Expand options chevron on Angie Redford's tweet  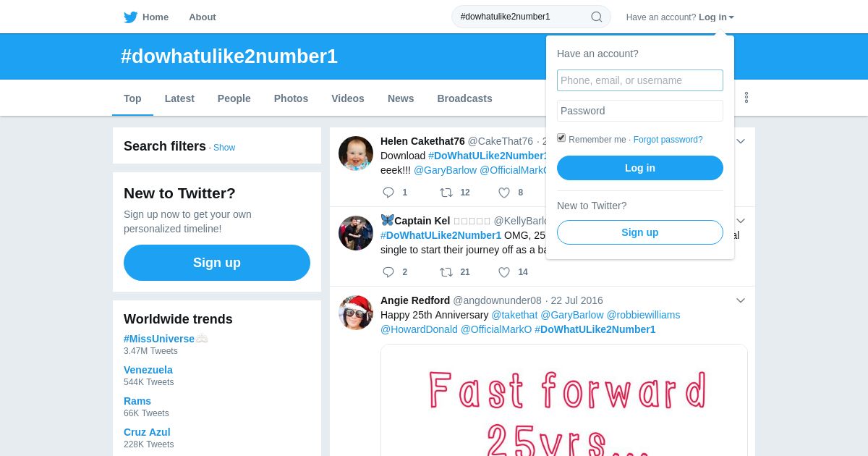[741, 300]
